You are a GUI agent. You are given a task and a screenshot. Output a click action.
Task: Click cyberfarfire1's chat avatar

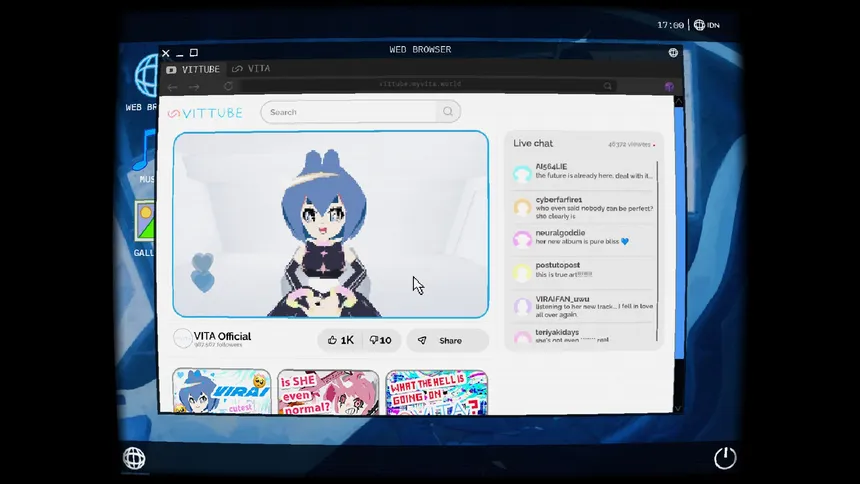tap(522, 207)
